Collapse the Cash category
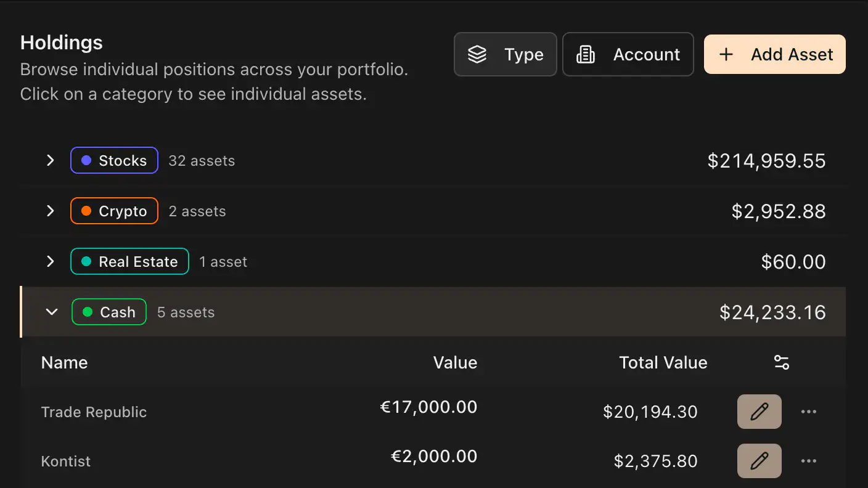 click(52, 312)
